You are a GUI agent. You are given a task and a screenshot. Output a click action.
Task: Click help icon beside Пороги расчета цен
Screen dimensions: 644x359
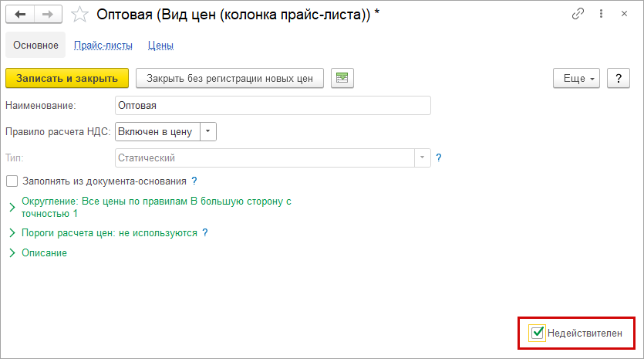click(205, 232)
